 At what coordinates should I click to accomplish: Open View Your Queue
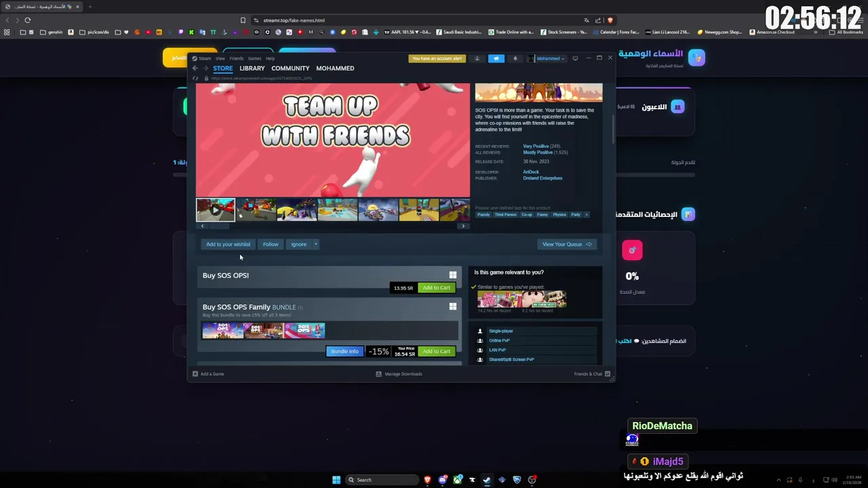[x=567, y=244]
